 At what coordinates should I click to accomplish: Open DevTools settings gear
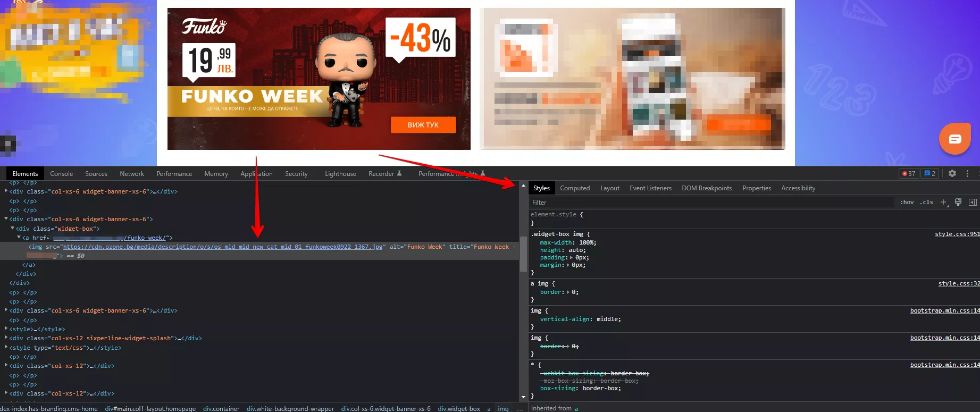coord(952,173)
